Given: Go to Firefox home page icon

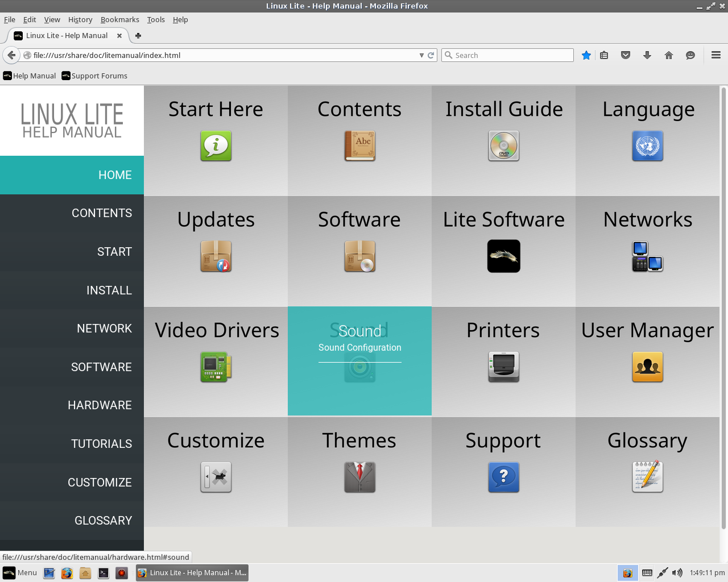Looking at the screenshot, I should coord(669,55).
